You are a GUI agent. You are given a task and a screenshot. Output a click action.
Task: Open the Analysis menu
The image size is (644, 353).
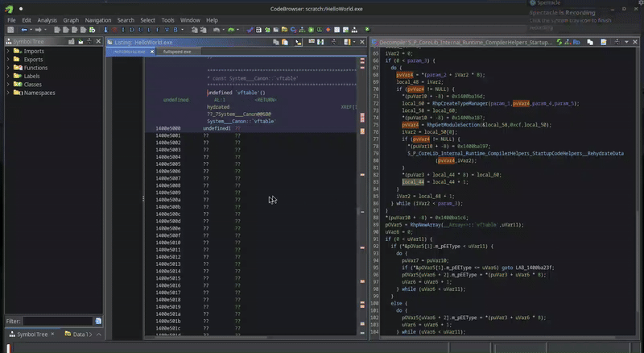coord(47,20)
